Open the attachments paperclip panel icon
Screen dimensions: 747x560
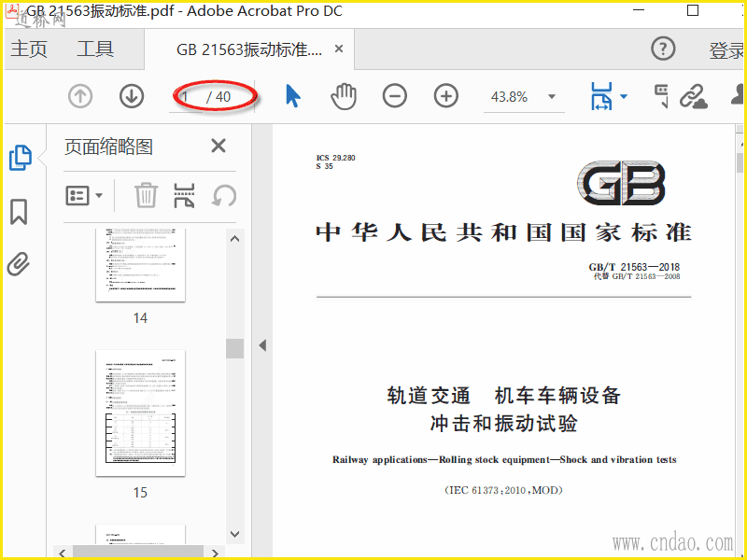click(x=19, y=264)
